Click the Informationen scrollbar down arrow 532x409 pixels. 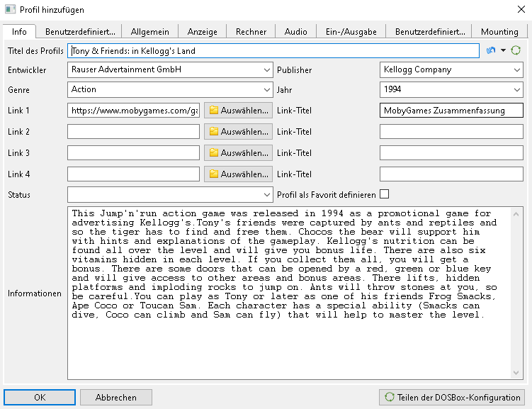click(x=516, y=373)
